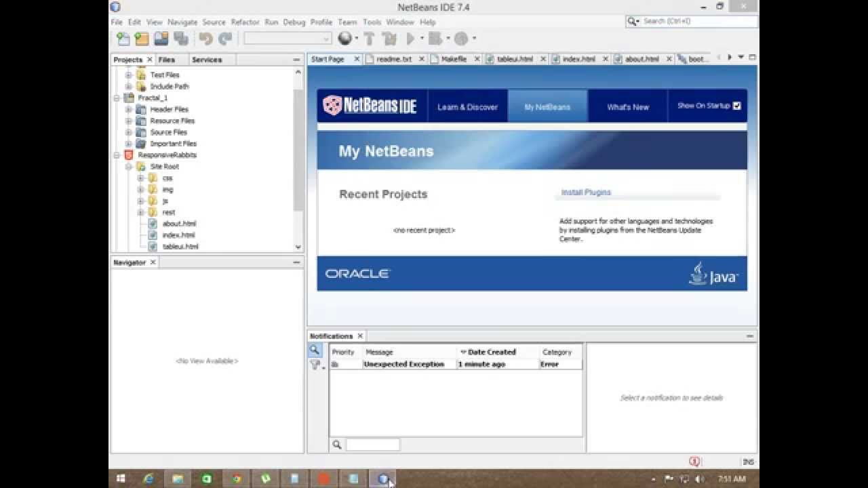Open Internet Explorer from the taskbar
Image resolution: width=868 pixels, height=488 pixels.
click(x=149, y=479)
